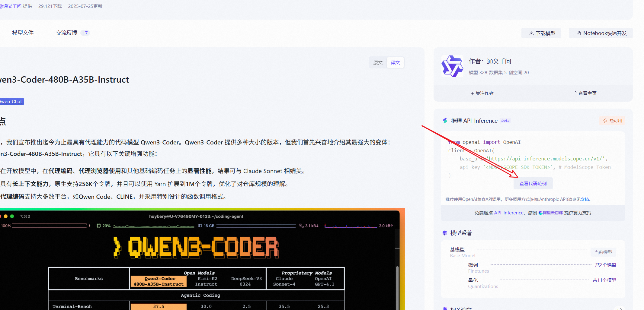The height and width of the screenshot is (310, 644).
Task: Click the 数据集 5 count text
Action: [498, 73]
